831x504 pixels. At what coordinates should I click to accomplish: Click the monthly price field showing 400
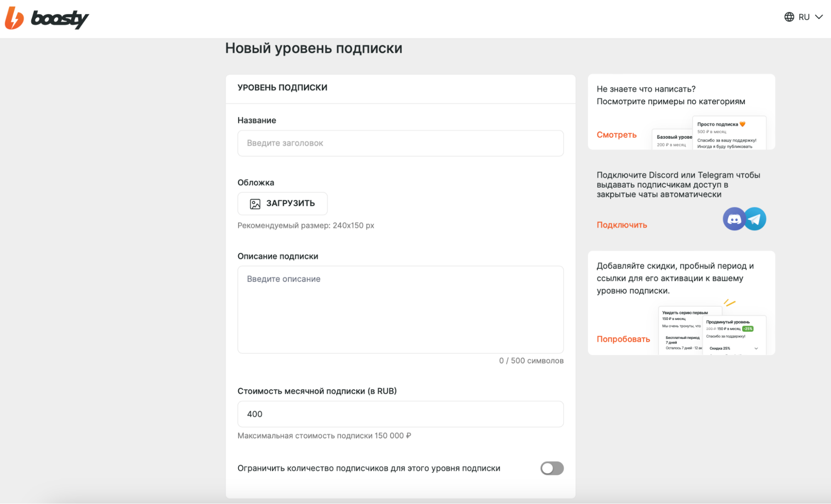tap(400, 414)
